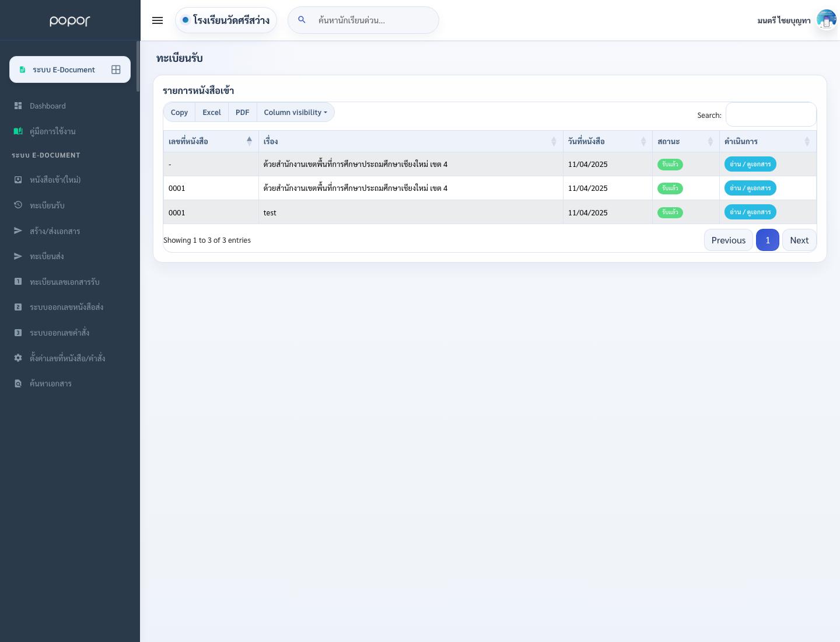Focus the table Search input field

click(771, 114)
